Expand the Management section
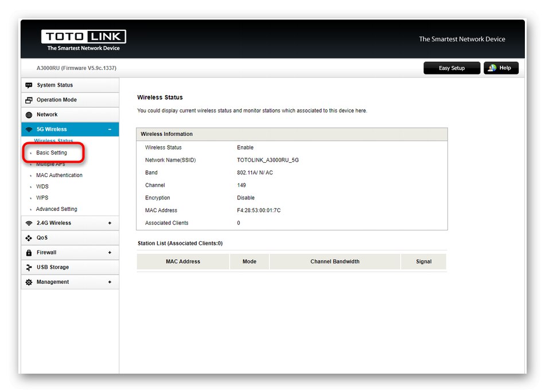The image size is (545, 392). (x=110, y=283)
